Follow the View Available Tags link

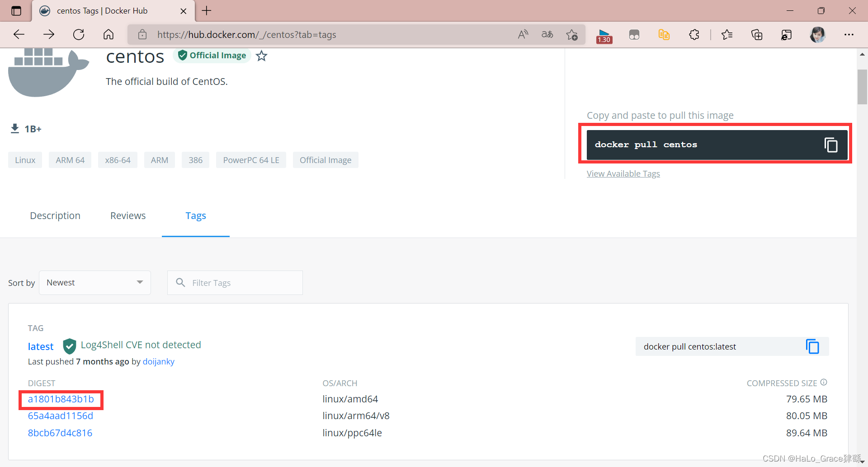623,174
